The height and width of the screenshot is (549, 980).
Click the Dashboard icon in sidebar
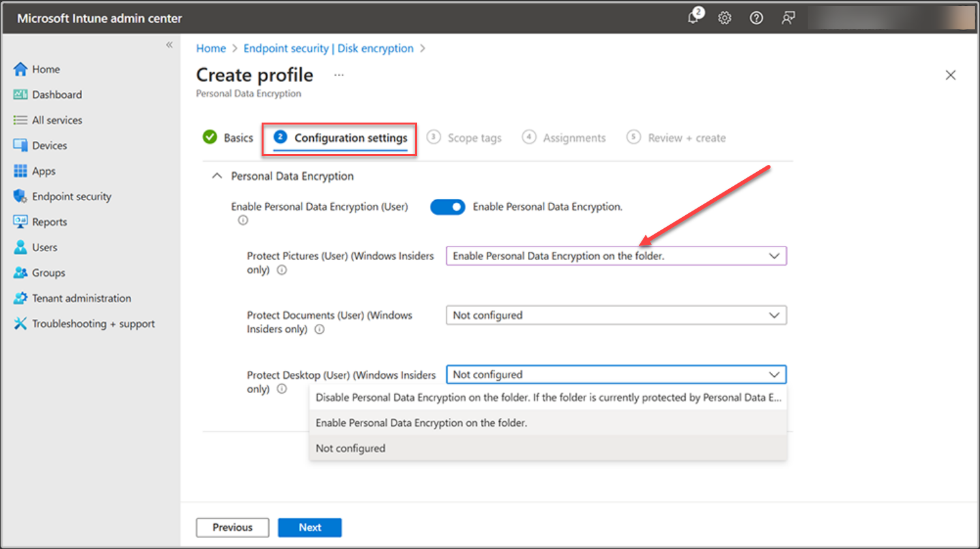(x=20, y=95)
